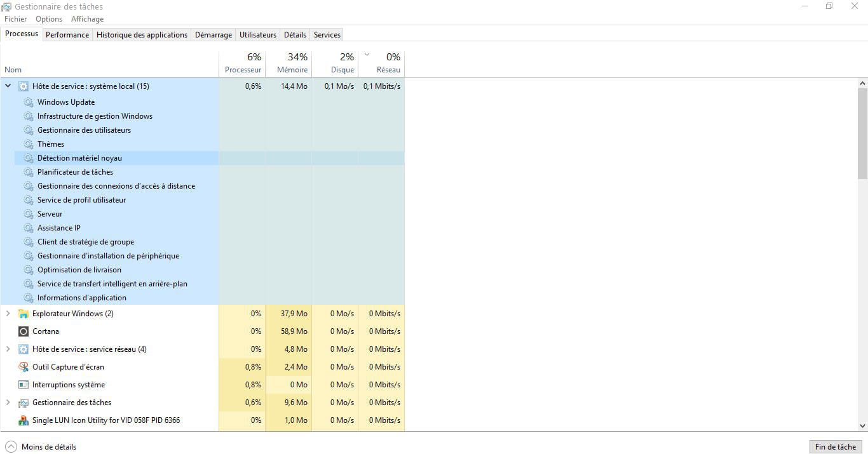Screen dimensions: 868x454
Task: Click the Gestionnaire des utilisateurs gear icon
Action: coord(28,130)
